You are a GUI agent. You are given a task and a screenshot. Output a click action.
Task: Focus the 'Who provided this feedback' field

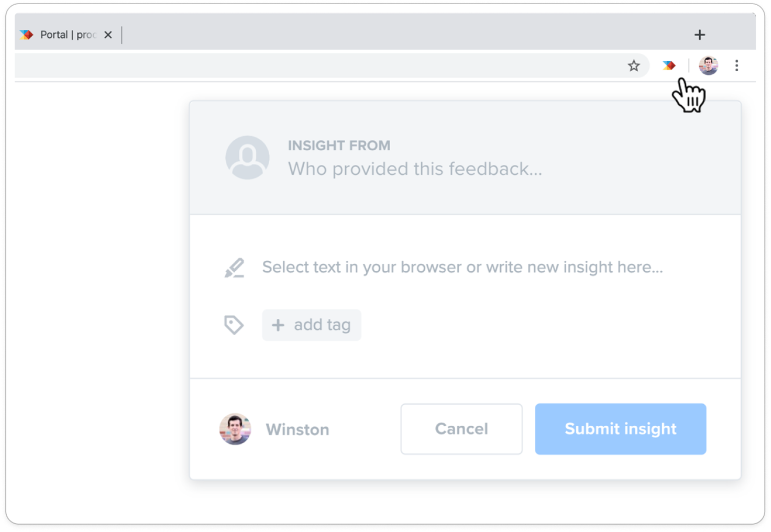[415, 169]
